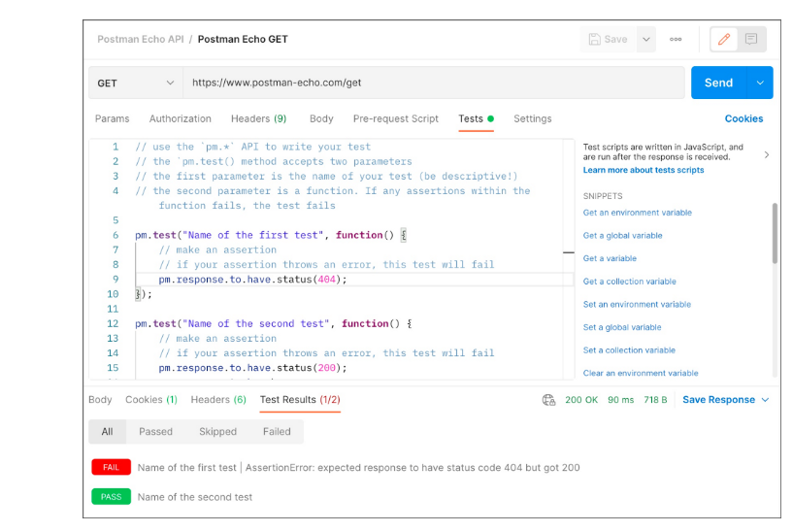This screenshot has width=793, height=532.
Task: Click line 12 pm.test second test code
Action: (x=273, y=323)
